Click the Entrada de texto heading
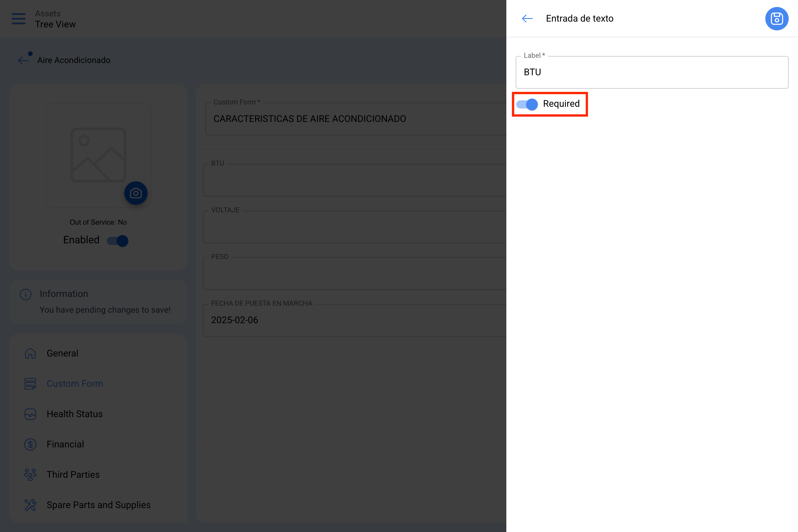This screenshot has width=798, height=532. click(x=580, y=19)
